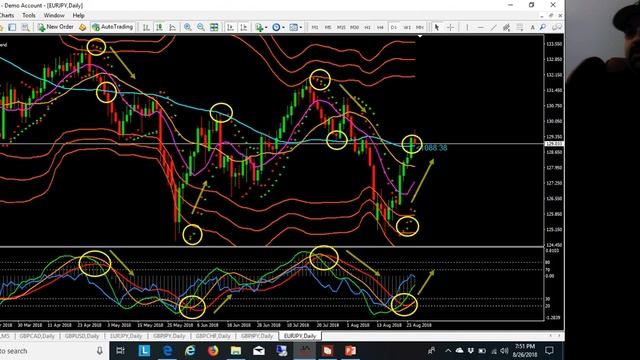Open the Window menu
The height and width of the screenshot is (360, 640).
coord(54,16)
